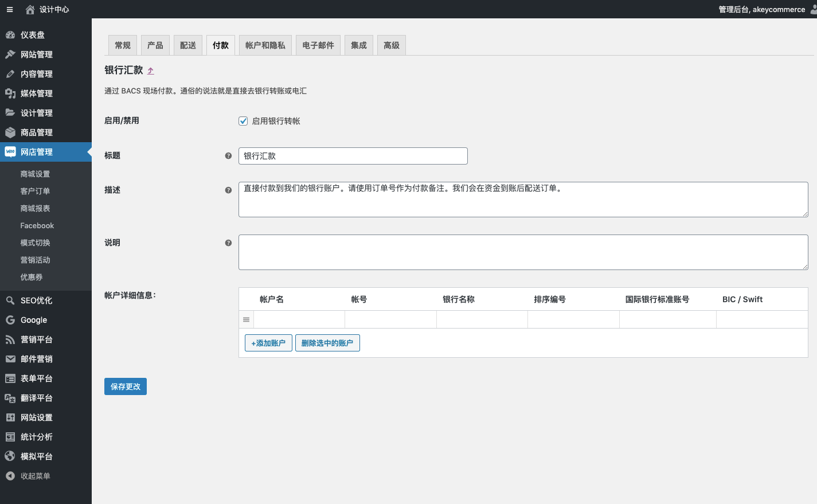817x504 pixels.
Task: Open the Google sidebar icon
Action: (10, 320)
